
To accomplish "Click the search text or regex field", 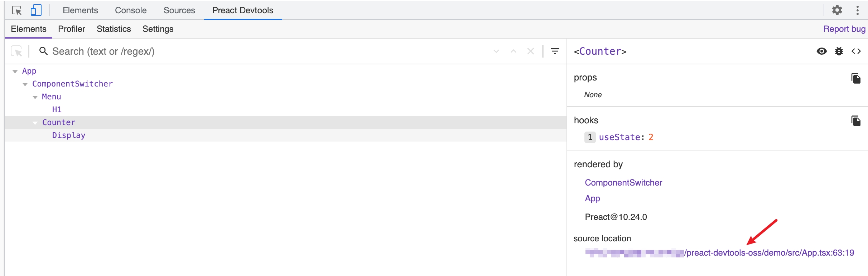I will point(269,51).
